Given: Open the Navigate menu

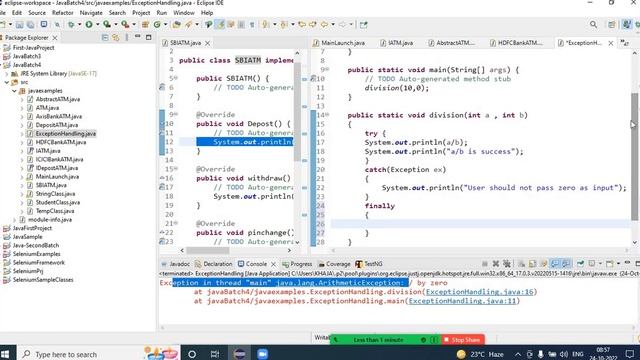Looking at the screenshot, I should pos(91,13).
